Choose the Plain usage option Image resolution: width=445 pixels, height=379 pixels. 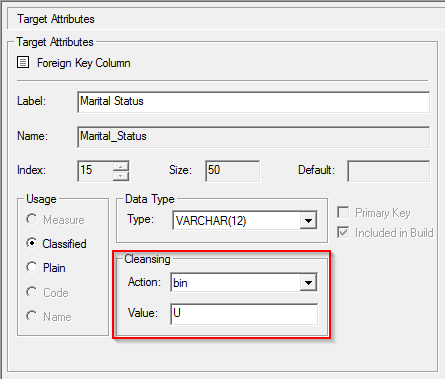click(x=32, y=267)
